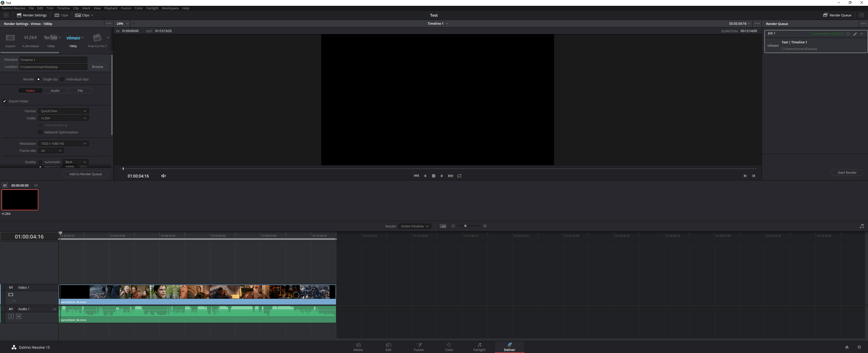Expand the Render Entire Timeline dropdown
Image resolution: width=868 pixels, height=353 pixels.
(x=415, y=226)
